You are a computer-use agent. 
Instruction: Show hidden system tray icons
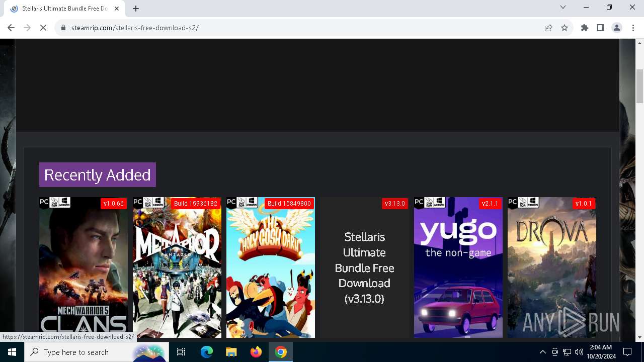coord(542,352)
